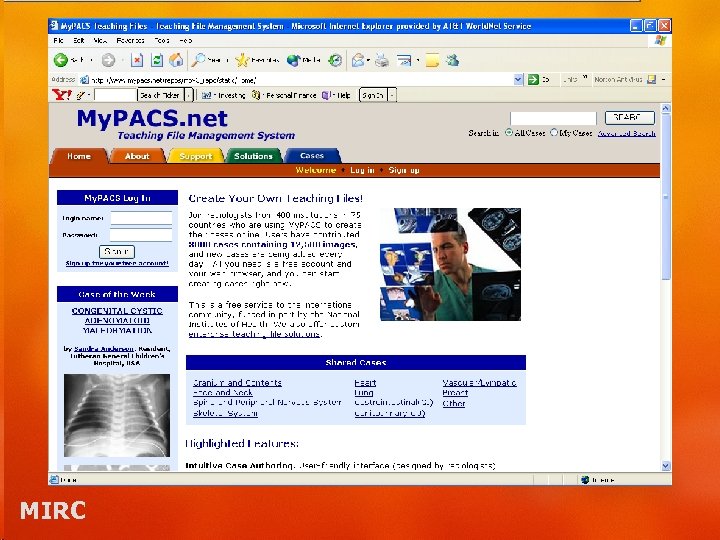Click the status bar Internet zone icon

coord(585,480)
